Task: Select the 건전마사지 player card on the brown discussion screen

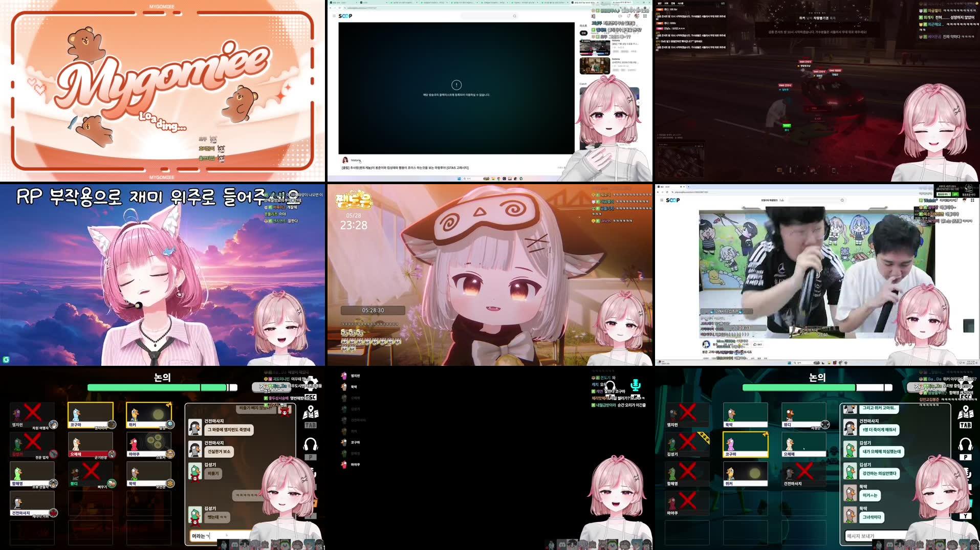Action: (32, 503)
